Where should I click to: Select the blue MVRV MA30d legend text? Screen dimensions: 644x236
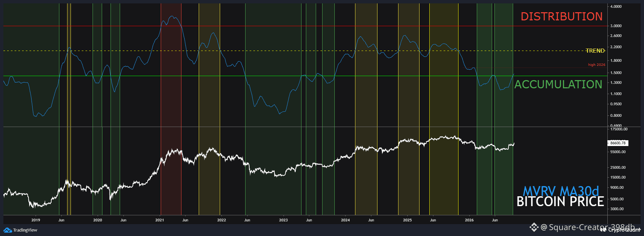point(561,191)
